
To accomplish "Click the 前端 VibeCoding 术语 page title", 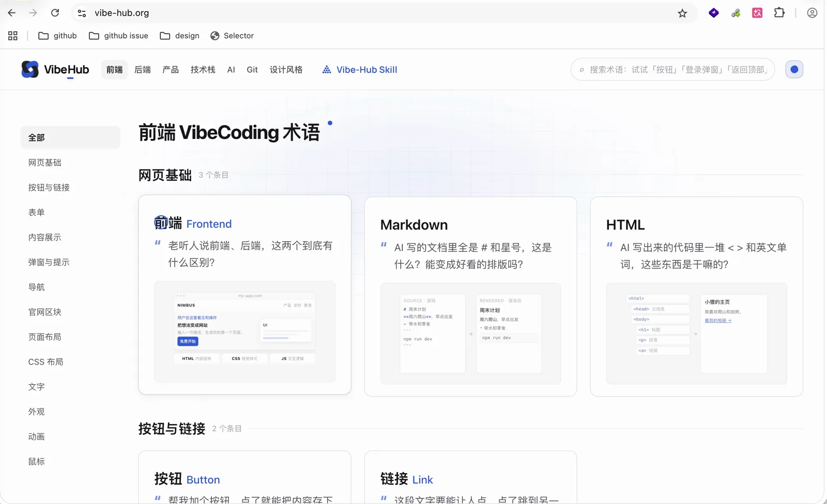I will click(229, 133).
